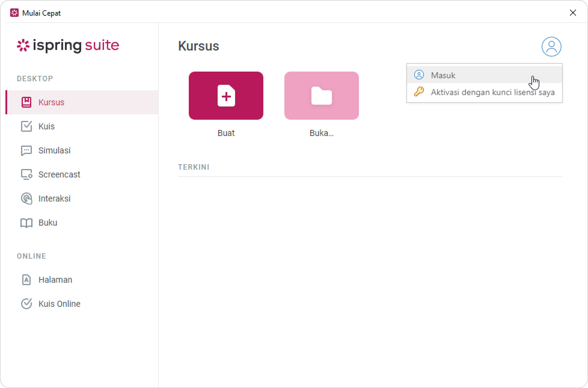The width and height of the screenshot is (588, 388).
Task: Click the ONLINE sidebar header
Action: pos(32,256)
